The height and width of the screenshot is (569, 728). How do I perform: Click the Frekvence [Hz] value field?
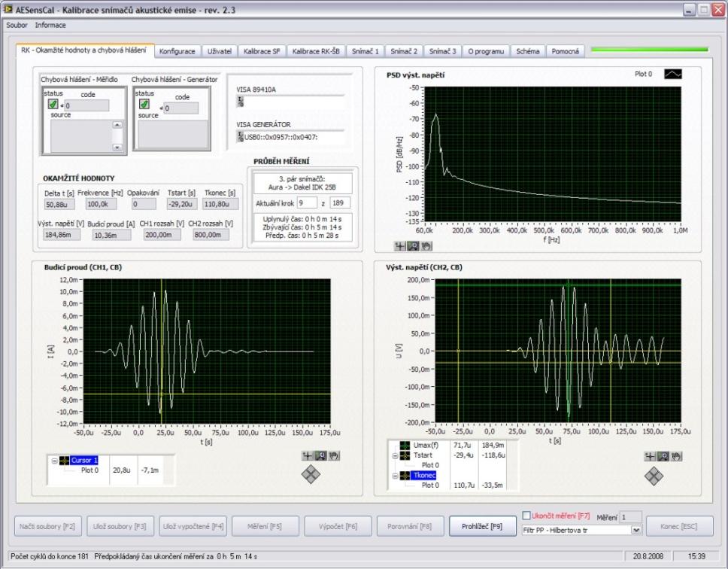pos(102,204)
